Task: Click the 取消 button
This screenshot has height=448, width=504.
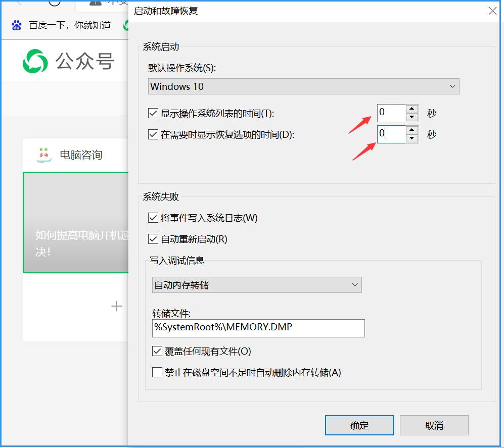Action: pos(433,425)
